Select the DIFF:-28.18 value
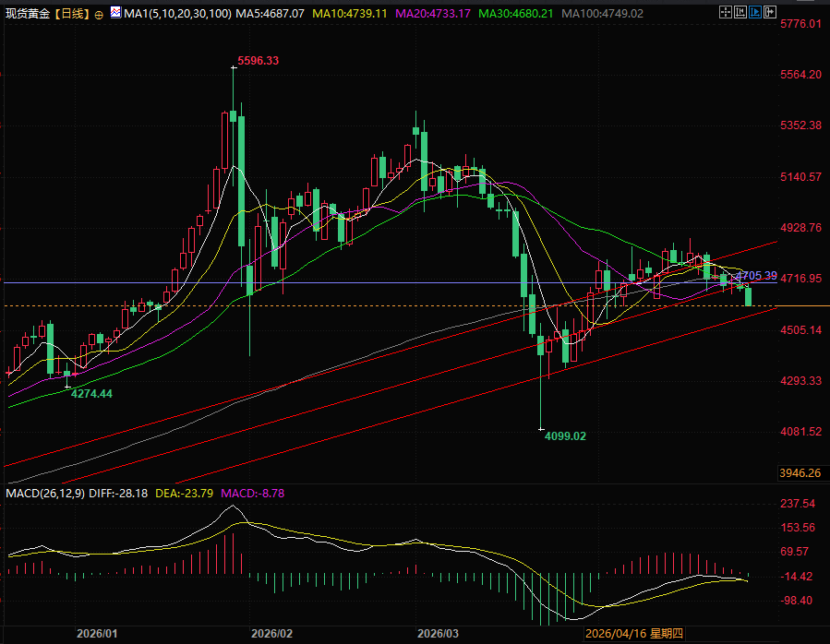Screen dimensions: 830x644 [x=118, y=494]
